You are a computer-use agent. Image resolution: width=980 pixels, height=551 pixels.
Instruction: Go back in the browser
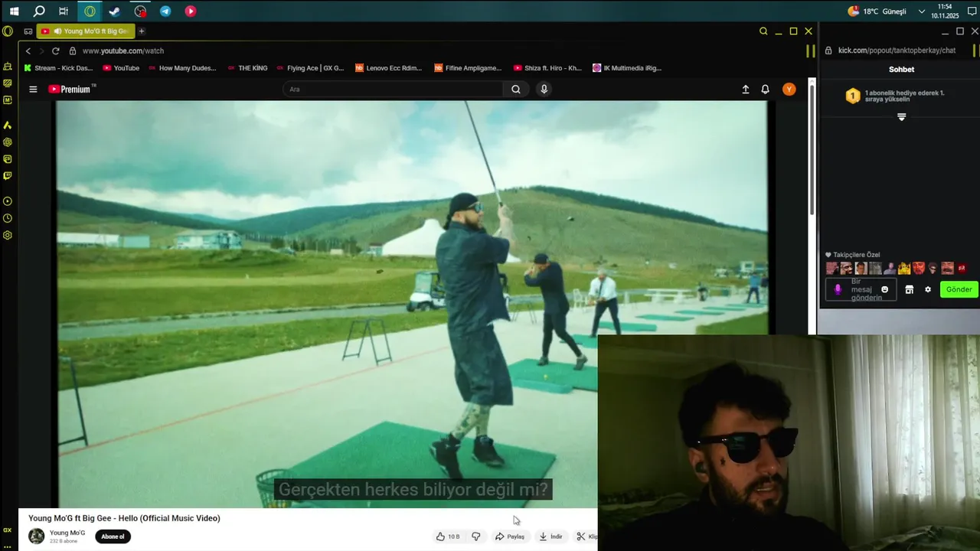pyautogui.click(x=28, y=51)
